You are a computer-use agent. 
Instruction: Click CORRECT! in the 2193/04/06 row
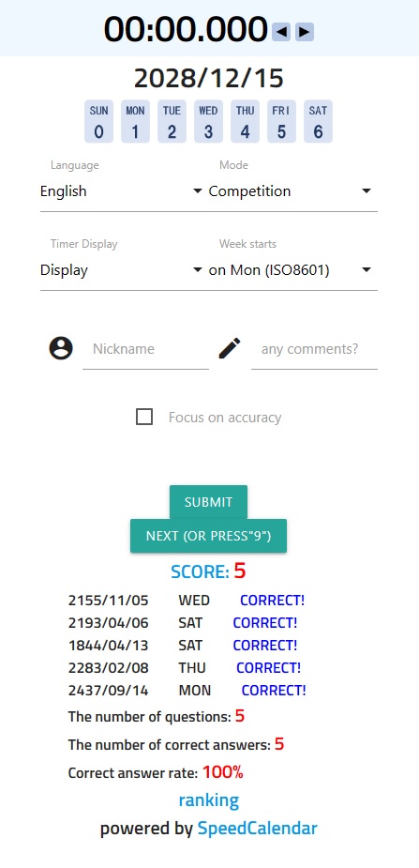[265, 623]
